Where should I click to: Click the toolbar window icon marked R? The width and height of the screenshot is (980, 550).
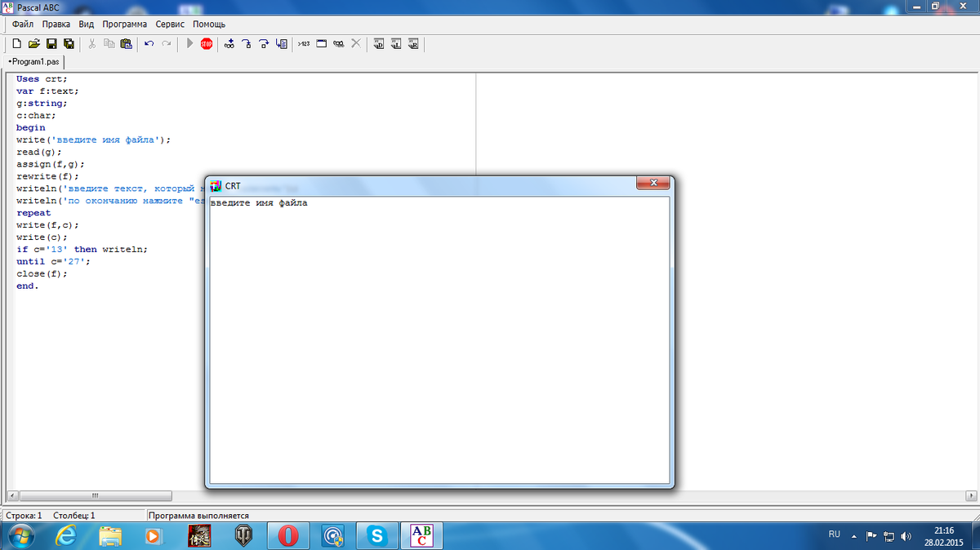click(413, 43)
